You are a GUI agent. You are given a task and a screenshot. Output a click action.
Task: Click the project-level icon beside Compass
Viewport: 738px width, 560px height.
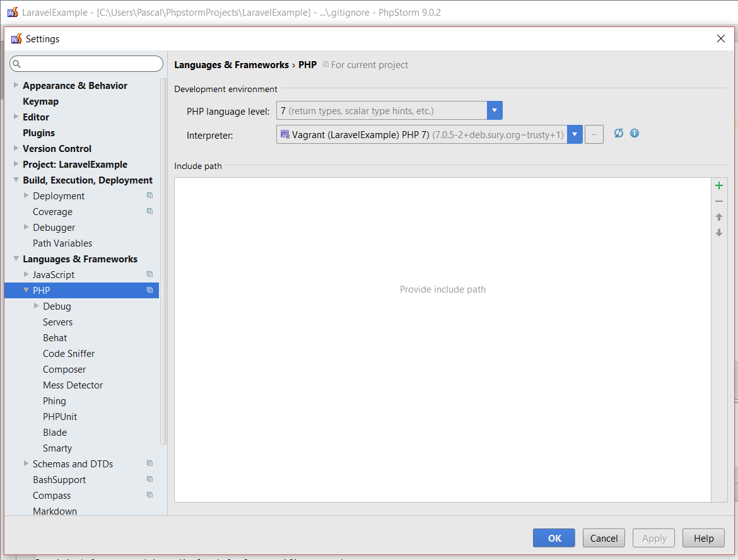pyautogui.click(x=149, y=495)
